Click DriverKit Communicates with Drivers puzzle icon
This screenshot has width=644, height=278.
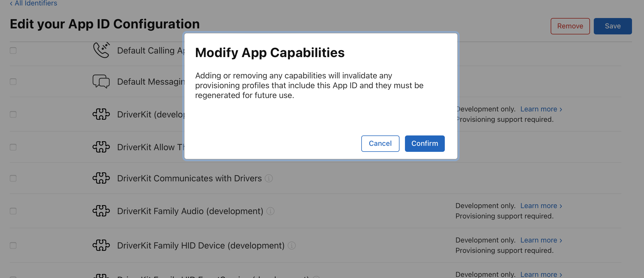101,178
